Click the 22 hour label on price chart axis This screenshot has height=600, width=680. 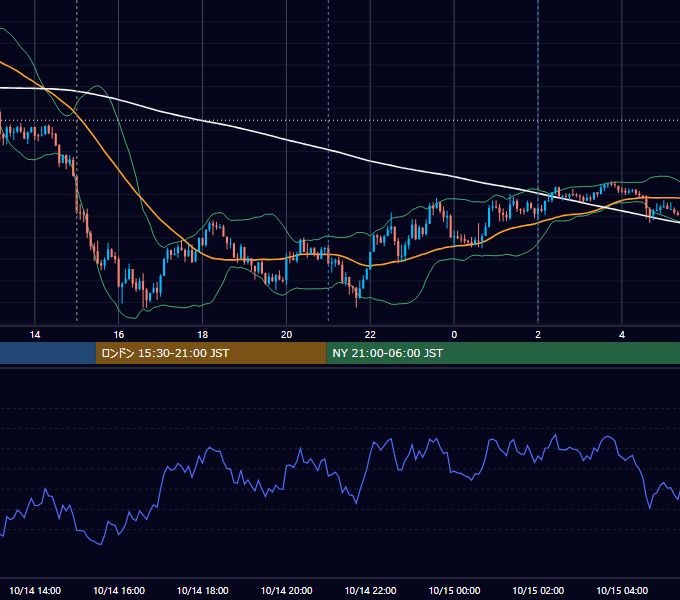click(x=370, y=335)
